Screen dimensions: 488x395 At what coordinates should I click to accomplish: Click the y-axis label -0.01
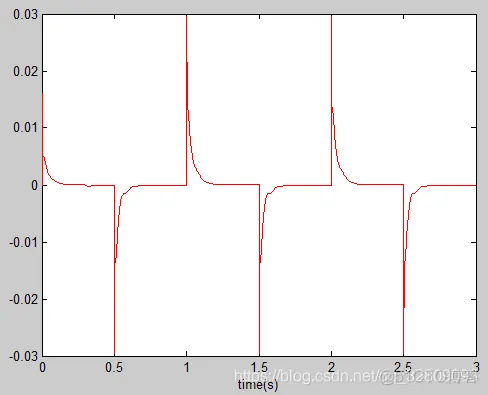[x=23, y=242]
